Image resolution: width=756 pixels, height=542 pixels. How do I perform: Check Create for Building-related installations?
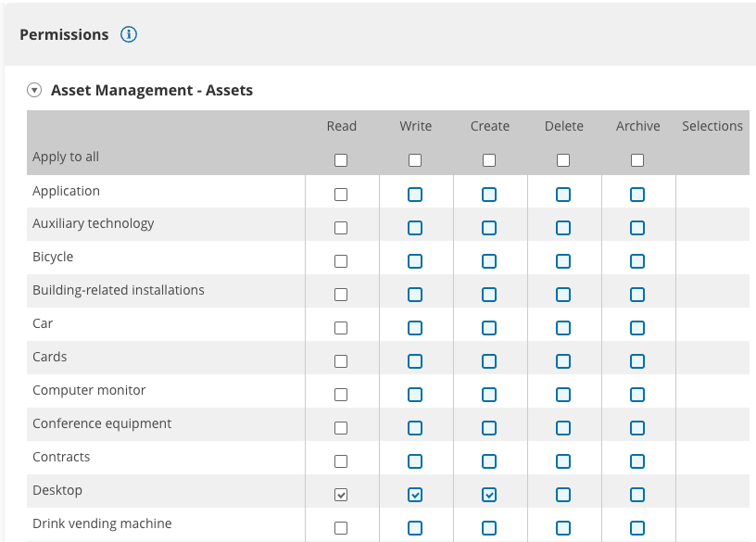tap(489, 295)
